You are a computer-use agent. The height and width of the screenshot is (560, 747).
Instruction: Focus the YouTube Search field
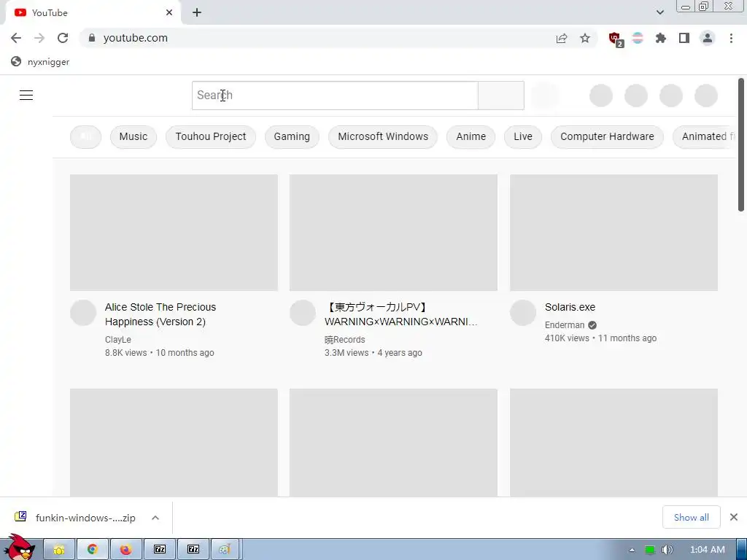point(335,96)
